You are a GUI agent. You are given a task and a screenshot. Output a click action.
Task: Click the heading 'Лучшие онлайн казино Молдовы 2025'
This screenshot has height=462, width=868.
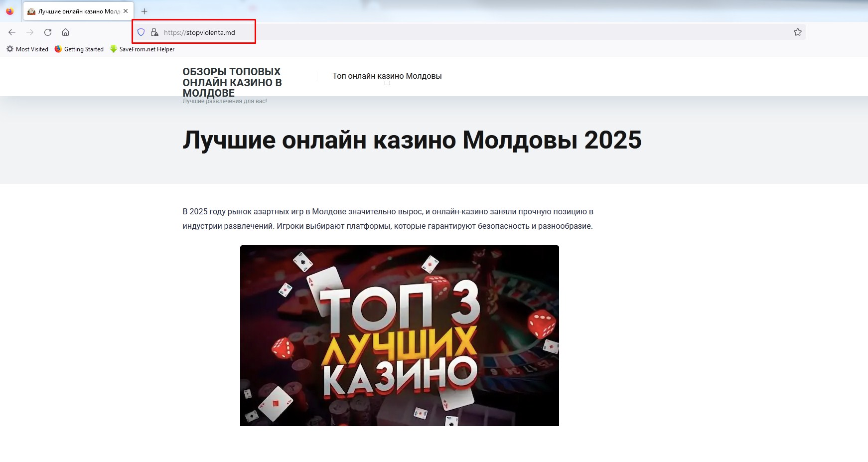point(412,140)
